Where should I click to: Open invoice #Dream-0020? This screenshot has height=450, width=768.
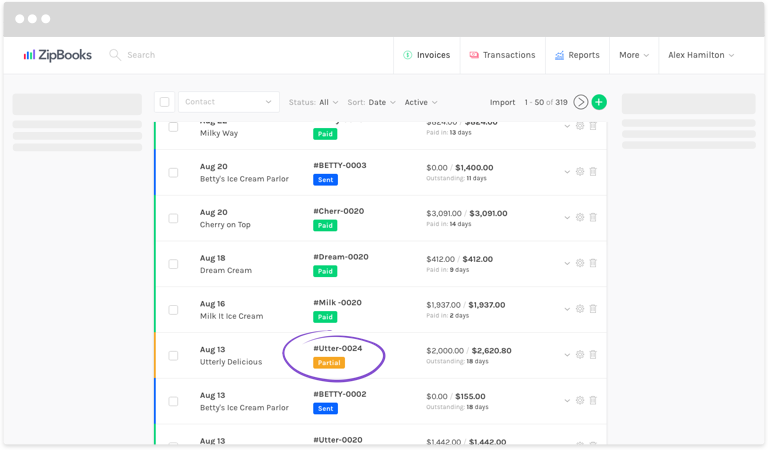(x=341, y=257)
